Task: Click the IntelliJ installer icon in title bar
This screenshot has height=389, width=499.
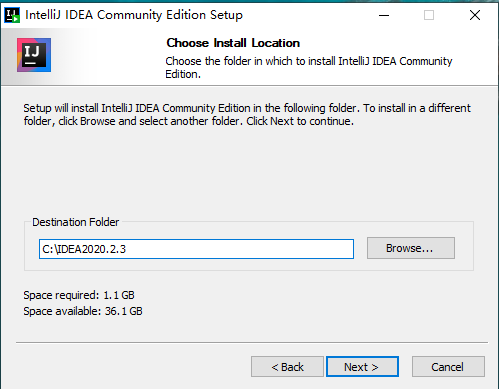Action: pos(12,15)
